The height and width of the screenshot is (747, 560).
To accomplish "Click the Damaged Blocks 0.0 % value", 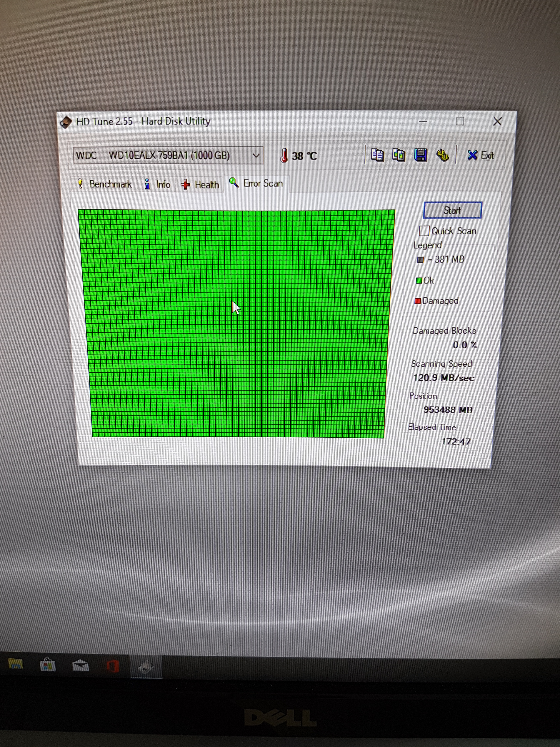I will pyautogui.click(x=464, y=345).
